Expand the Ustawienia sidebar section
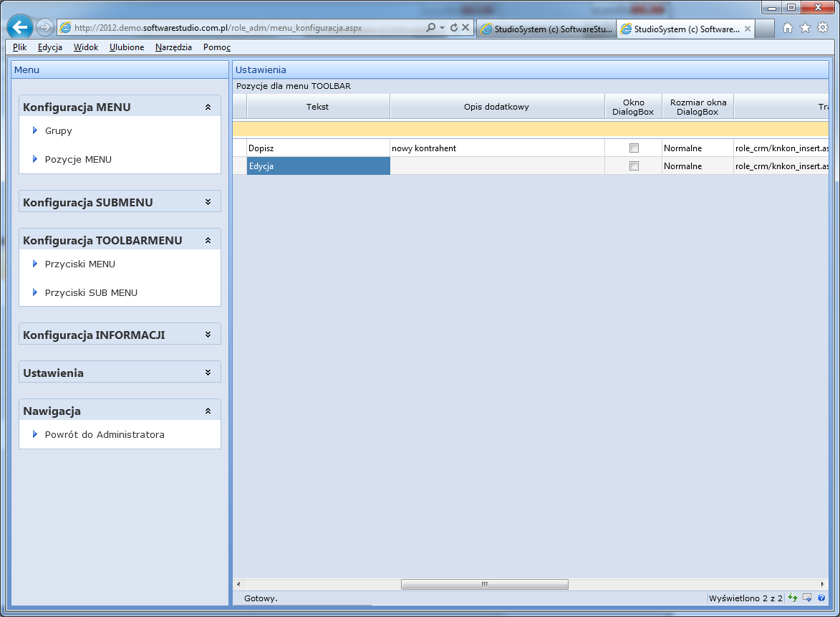This screenshot has width=840, height=617. point(208,373)
